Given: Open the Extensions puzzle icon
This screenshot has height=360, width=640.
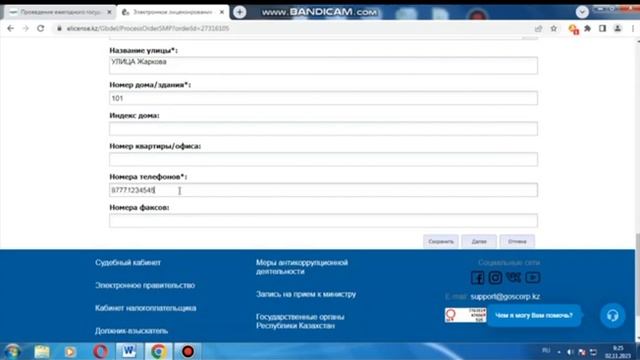Looking at the screenshot, I should (587, 29).
